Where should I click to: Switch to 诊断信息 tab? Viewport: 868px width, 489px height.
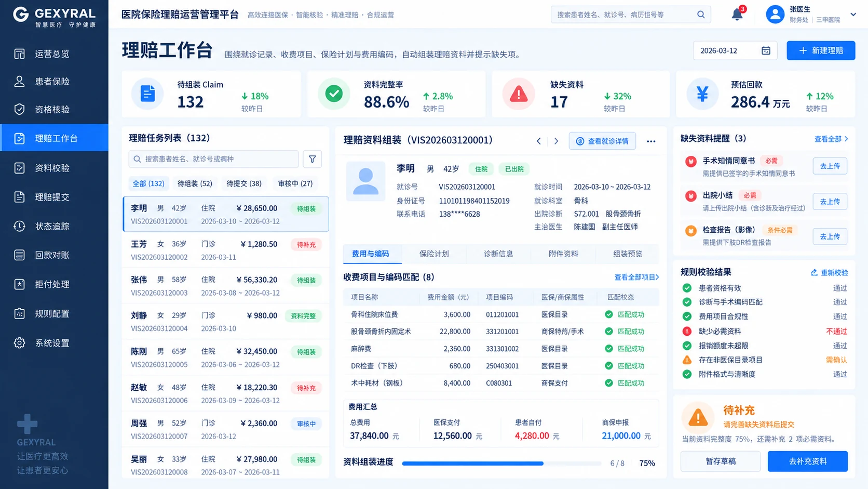[498, 254]
